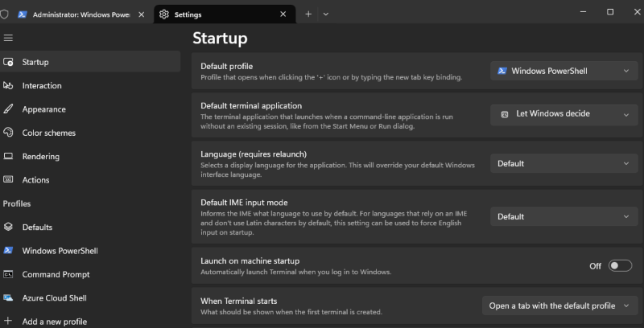
Task: Go to Interaction settings
Action: [x=90, y=85]
